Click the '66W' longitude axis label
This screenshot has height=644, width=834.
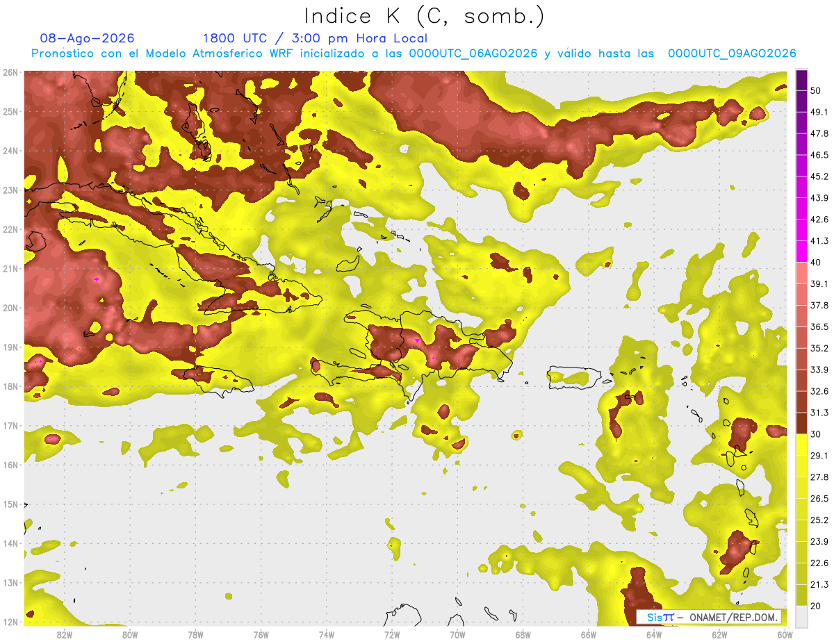click(x=589, y=635)
